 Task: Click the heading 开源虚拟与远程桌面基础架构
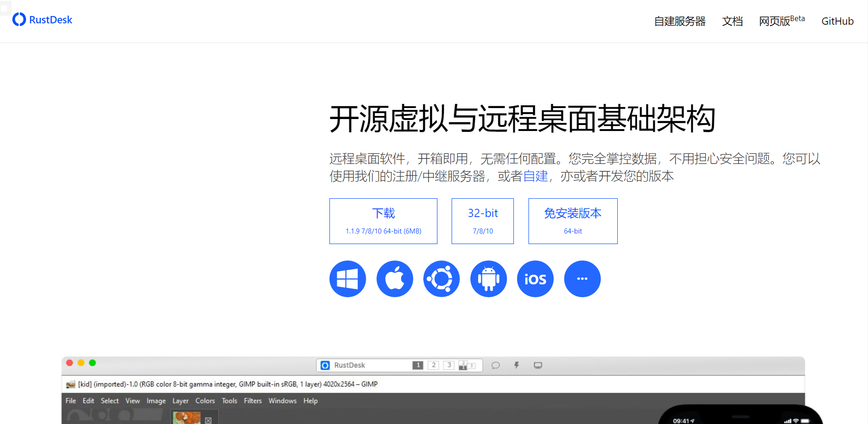(x=522, y=119)
